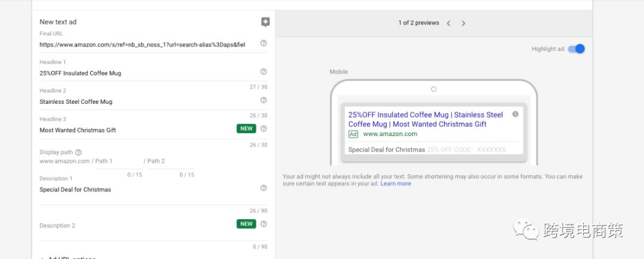
Task: Open help icon next to Headline 3
Action: point(264,128)
